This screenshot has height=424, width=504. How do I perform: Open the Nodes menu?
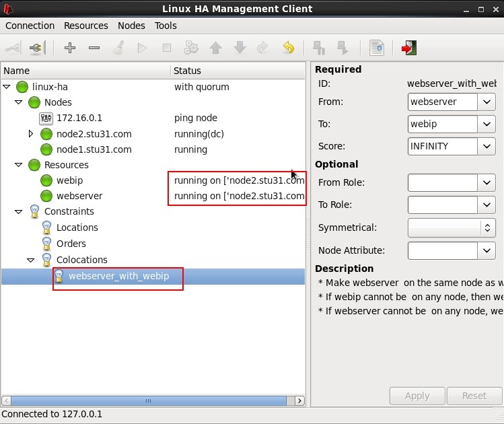131,26
